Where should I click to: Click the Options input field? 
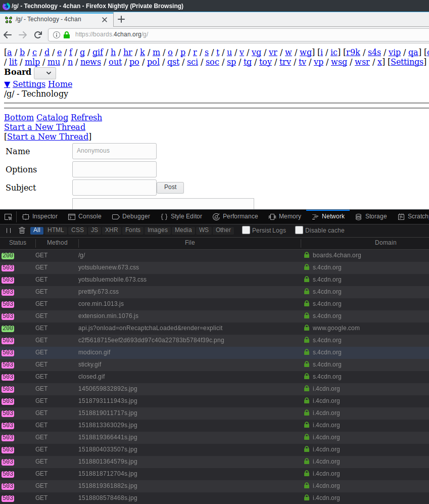click(114, 169)
